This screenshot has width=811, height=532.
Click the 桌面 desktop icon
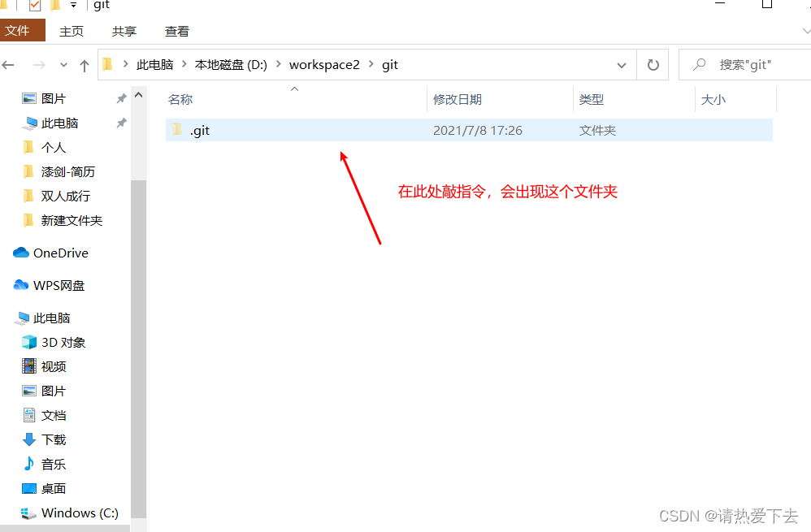tap(29, 488)
